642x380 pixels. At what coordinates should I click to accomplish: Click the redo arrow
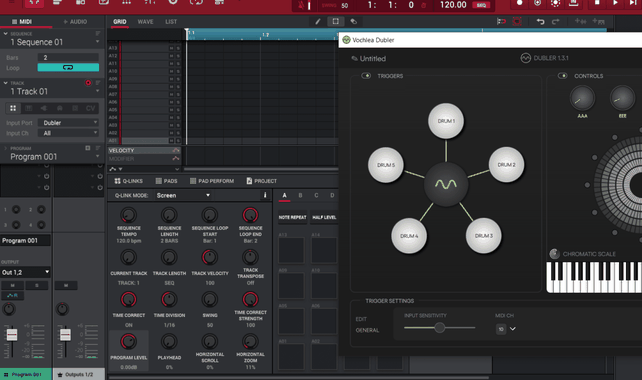pyautogui.click(x=556, y=21)
